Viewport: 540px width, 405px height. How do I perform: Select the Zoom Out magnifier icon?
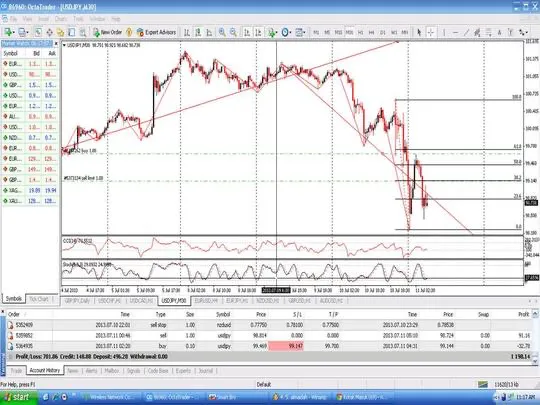[233, 32]
